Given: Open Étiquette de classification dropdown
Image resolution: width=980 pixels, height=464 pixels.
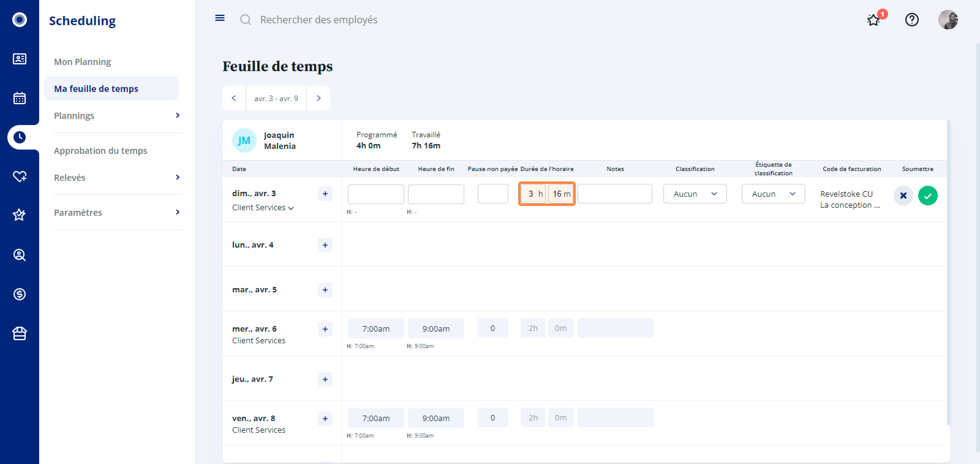Looking at the screenshot, I should [773, 194].
